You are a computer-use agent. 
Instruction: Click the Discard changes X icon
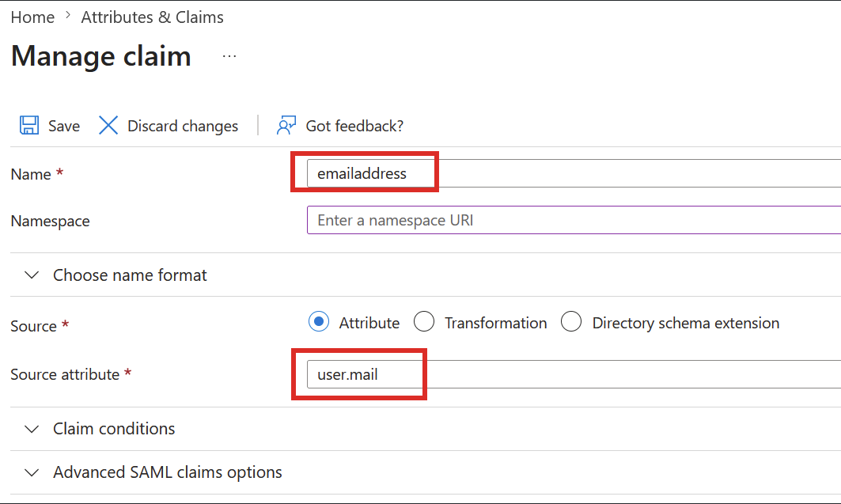pyautogui.click(x=108, y=126)
